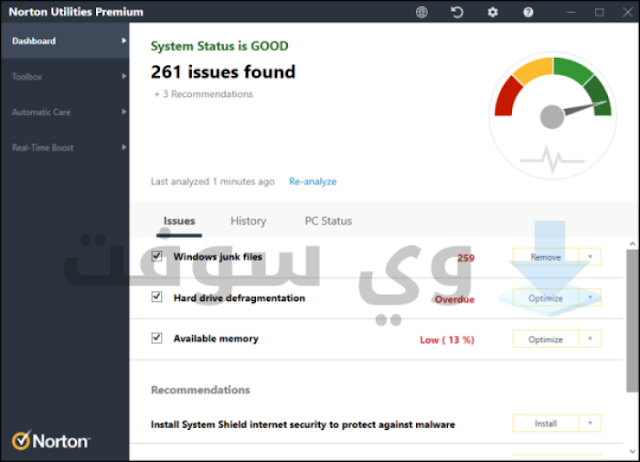
Task: Open dropdown arrow beside Hard drive defragmentation Optimize
Action: pyautogui.click(x=590, y=298)
